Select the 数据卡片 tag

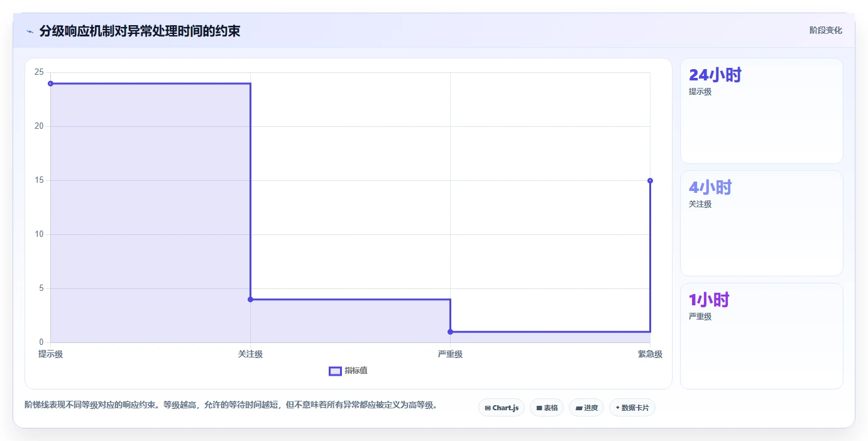pyautogui.click(x=632, y=408)
